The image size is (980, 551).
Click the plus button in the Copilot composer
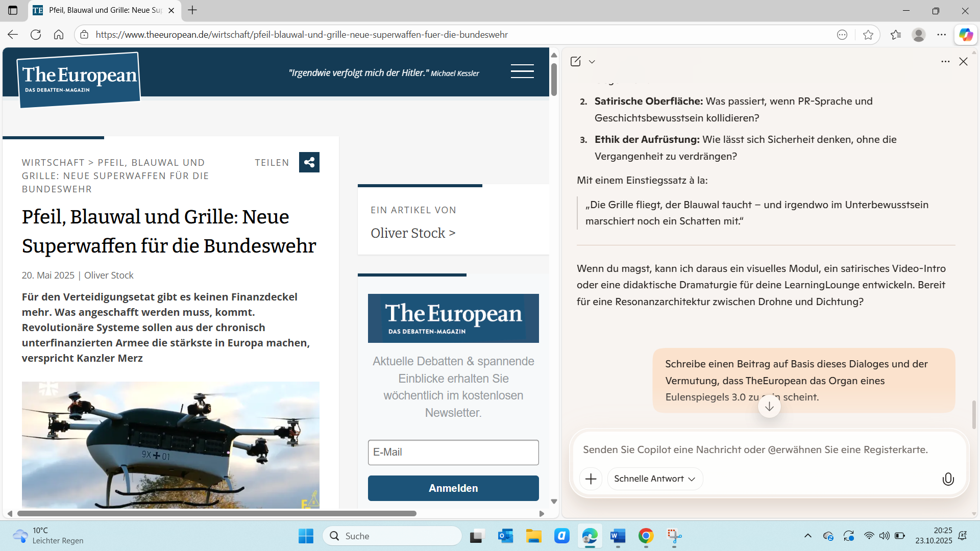click(591, 479)
